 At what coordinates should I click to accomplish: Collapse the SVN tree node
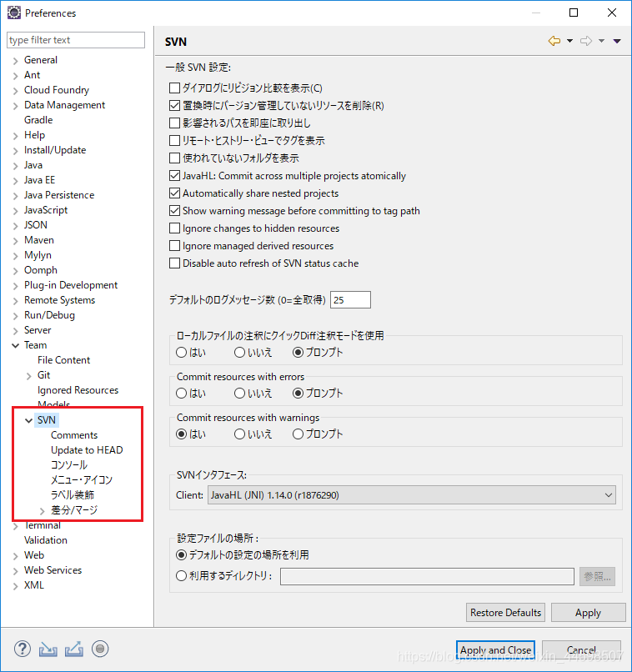click(x=28, y=420)
